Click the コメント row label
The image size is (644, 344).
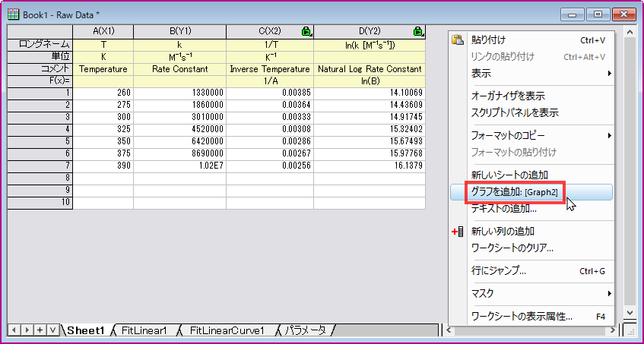[x=40, y=69]
